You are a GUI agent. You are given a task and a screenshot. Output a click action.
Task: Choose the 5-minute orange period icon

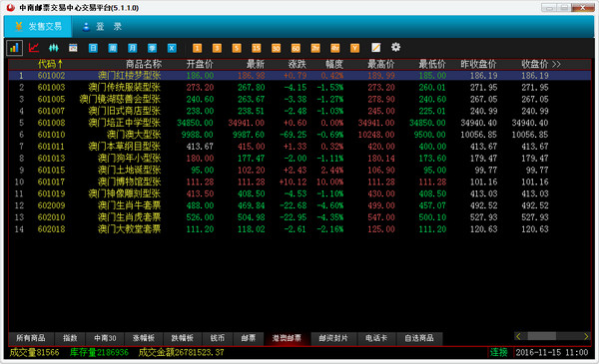click(237, 48)
